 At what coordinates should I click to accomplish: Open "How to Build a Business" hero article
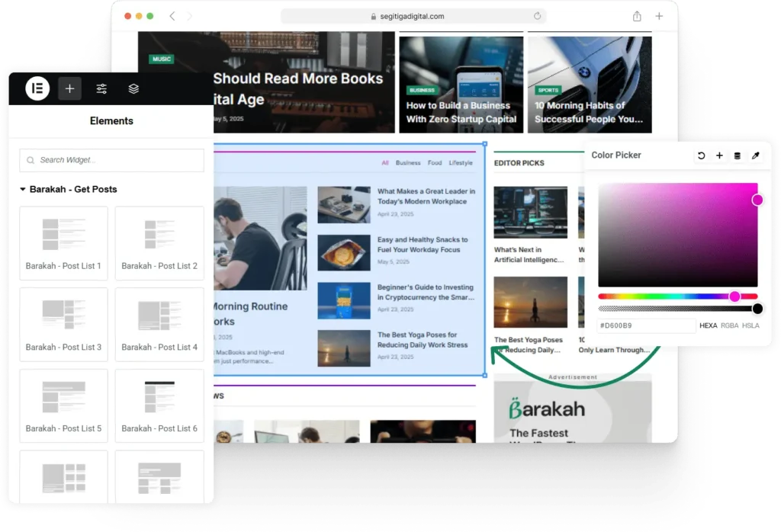[461, 113]
